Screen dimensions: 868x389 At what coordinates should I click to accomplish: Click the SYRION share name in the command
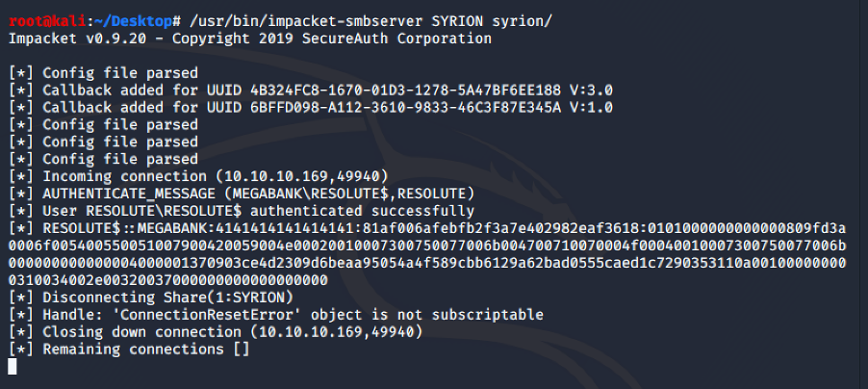click(x=457, y=21)
